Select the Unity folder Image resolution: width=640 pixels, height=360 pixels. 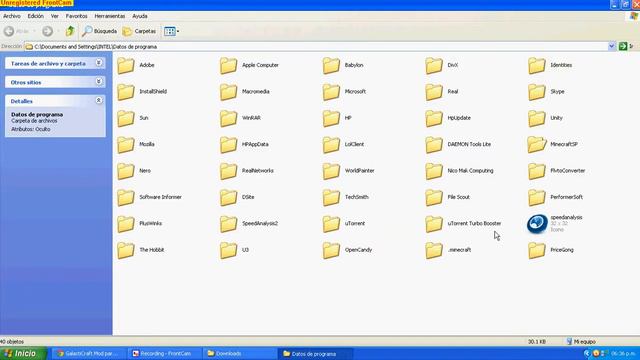[545, 118]
